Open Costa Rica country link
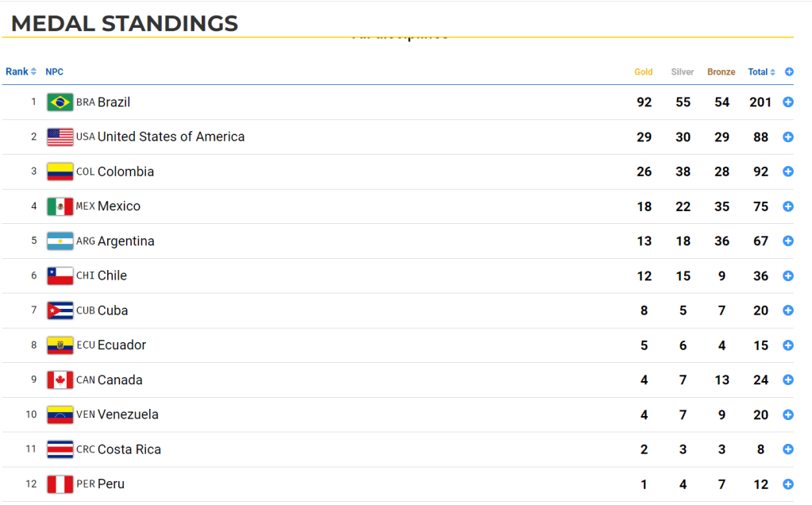Screen dimensions: 812x505 [x=129, y=449]
